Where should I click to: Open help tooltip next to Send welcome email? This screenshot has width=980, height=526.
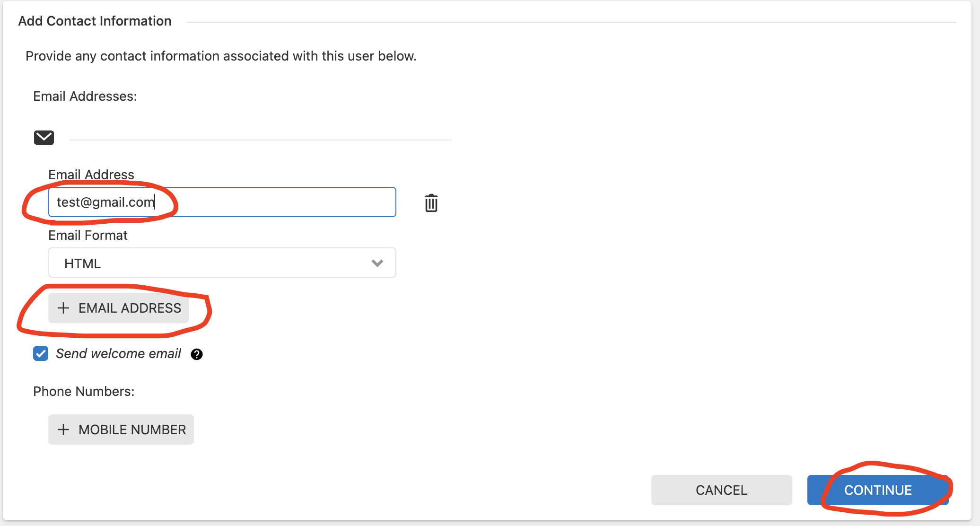tap(197, 354)
